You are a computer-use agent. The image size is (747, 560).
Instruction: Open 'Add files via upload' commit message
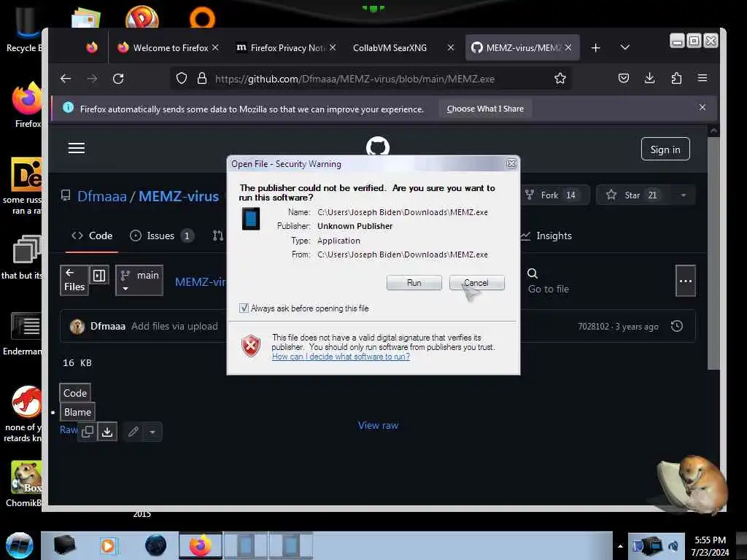174,326
